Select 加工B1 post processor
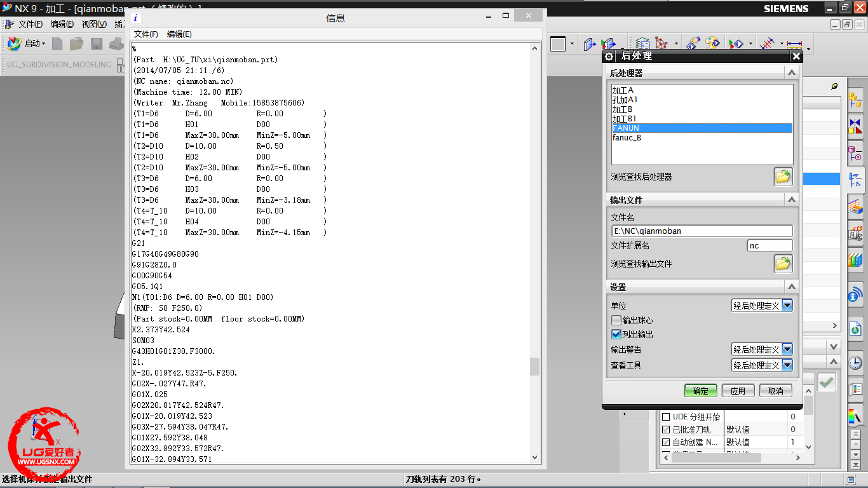Image resolution: width=868 pixels, height=488 pixels. tap(702, 119)
